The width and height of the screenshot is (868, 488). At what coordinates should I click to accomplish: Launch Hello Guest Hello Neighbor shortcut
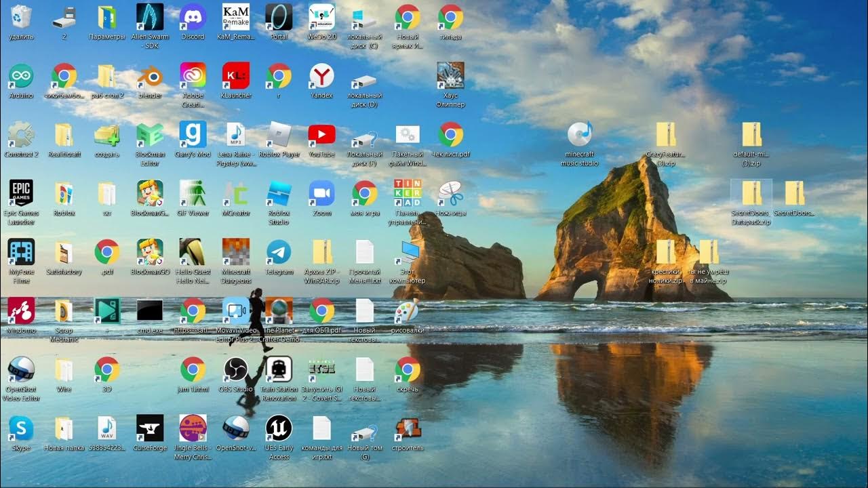[193, 251]
